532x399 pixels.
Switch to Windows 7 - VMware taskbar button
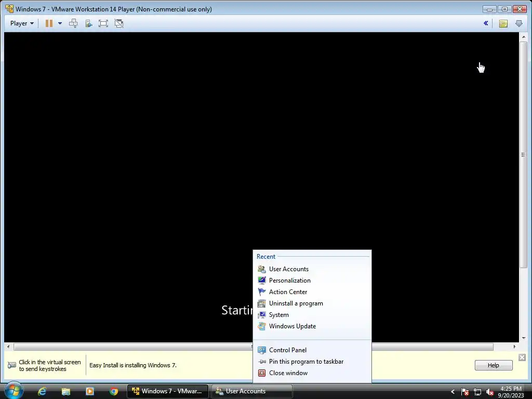click(x=168, y=391)
